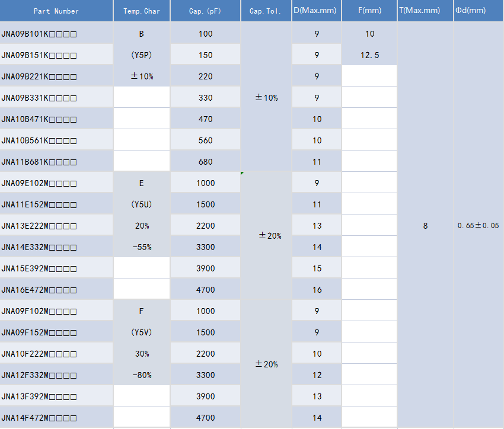The width and height of the screenshot is (504, 429).
Task: Select the Φd(mm) header cell
Action: [x=479, y=11]
